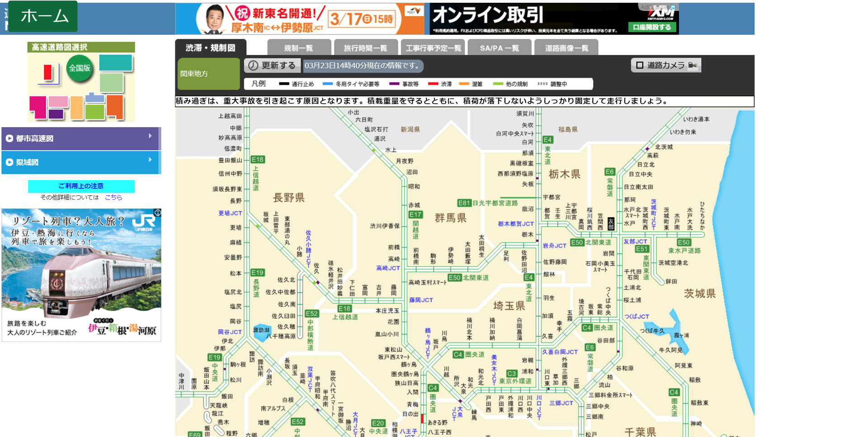Click 口座開設する on XM ad
The width and height of the screenshot is (868, 437).
pos(652,27)
